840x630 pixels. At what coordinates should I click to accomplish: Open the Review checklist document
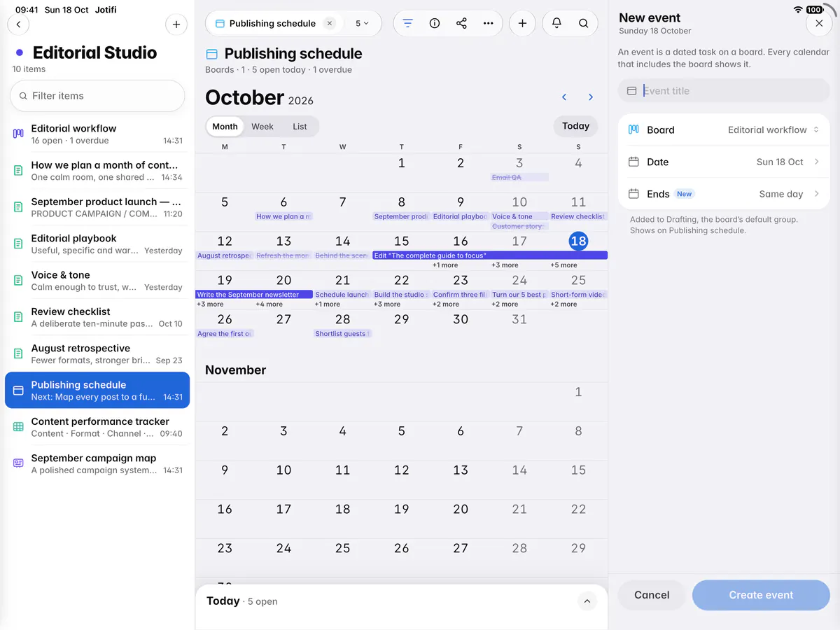coord(97,317)
